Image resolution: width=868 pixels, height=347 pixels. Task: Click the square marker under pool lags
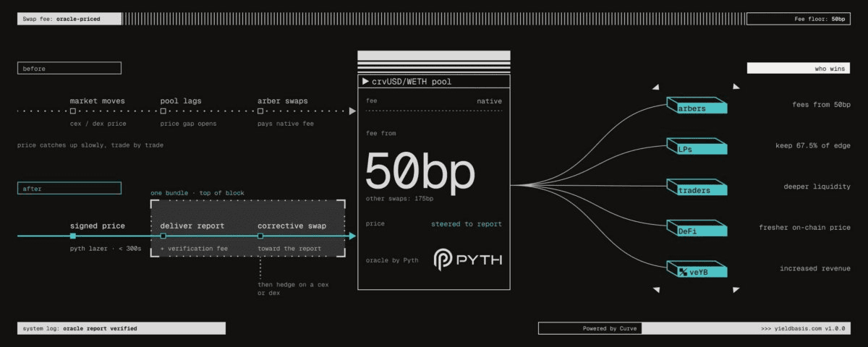(163, 111)
